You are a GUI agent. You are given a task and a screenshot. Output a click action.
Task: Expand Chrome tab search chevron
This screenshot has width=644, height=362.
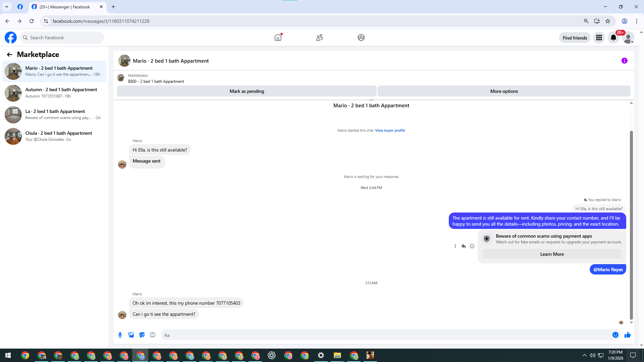point(6,7)
